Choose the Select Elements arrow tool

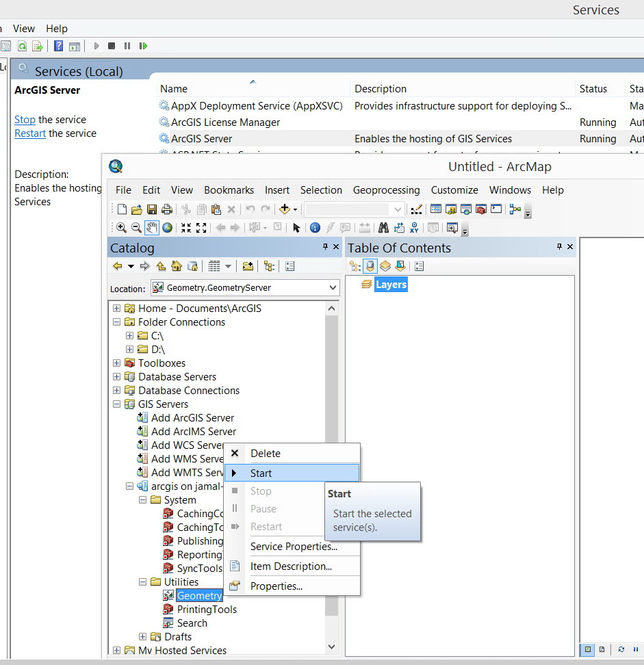click(296, 228)
